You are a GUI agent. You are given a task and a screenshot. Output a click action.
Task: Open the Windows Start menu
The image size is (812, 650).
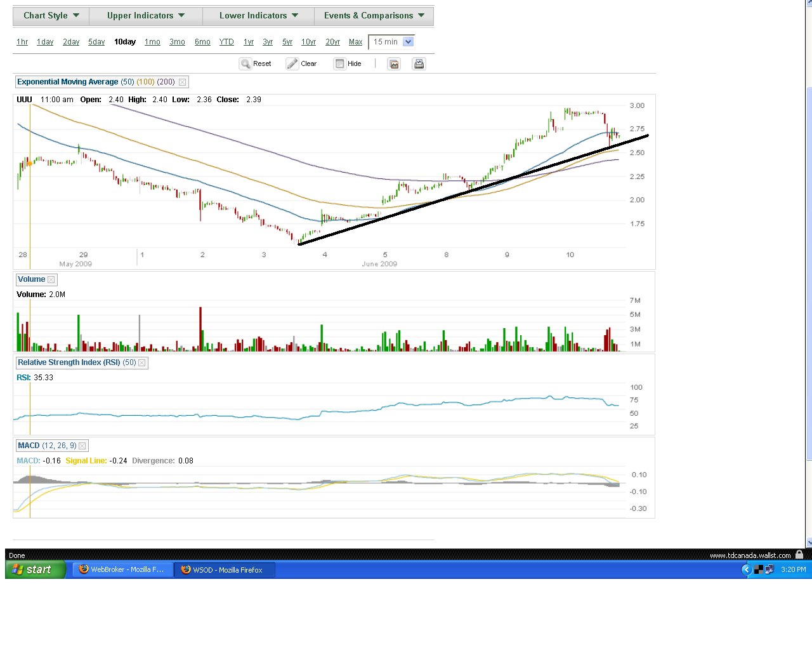tap(36, 569)
